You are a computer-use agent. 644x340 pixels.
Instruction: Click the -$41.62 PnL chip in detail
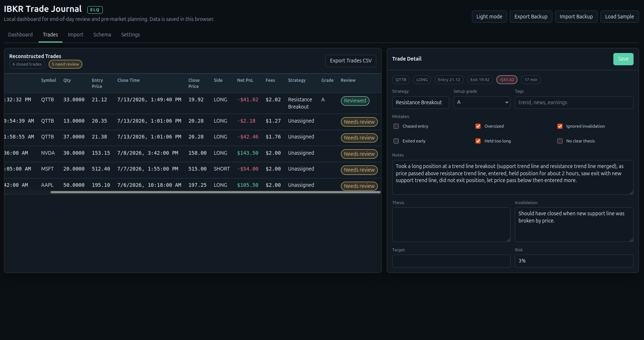coord(507,80)
